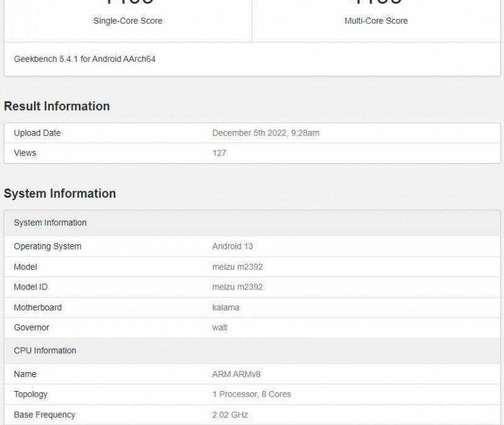Viewport: 504px width, 425px height.
Task: Click the large System Information section heading
Action: pos(60,193)
